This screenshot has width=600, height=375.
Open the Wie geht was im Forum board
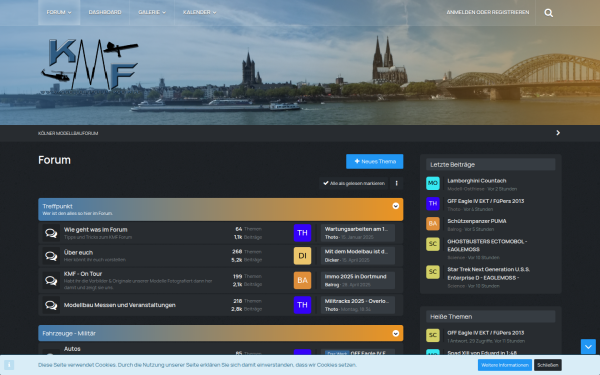click(x=96, y=230)
